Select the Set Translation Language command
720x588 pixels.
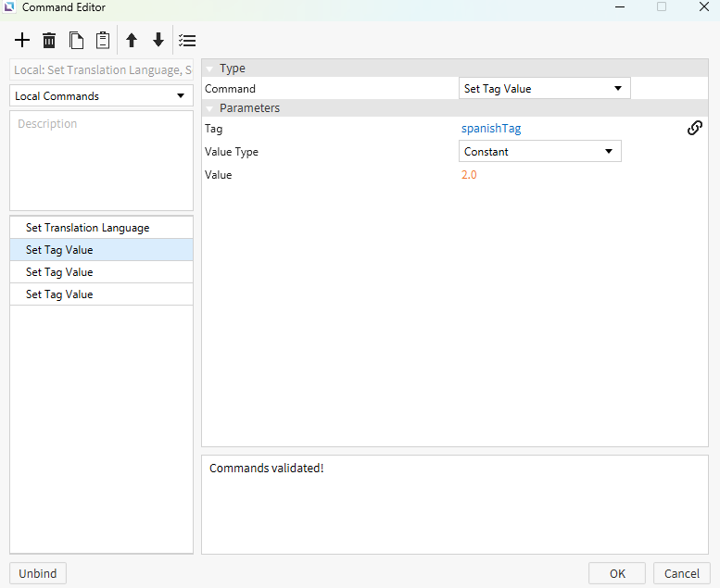pyautogui.click(x=101, y=228)
